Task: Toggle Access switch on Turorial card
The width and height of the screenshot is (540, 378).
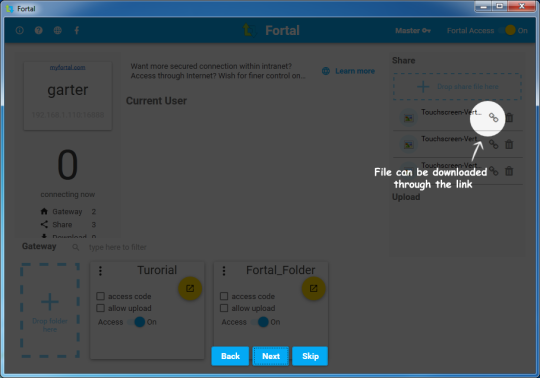Action: (137, 322)
